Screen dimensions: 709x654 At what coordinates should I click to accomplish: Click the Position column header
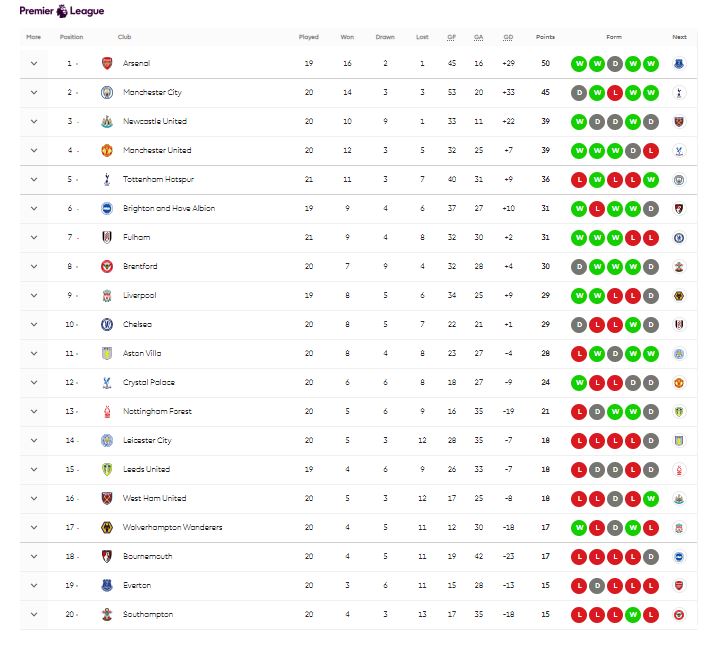tap(72, 37)
